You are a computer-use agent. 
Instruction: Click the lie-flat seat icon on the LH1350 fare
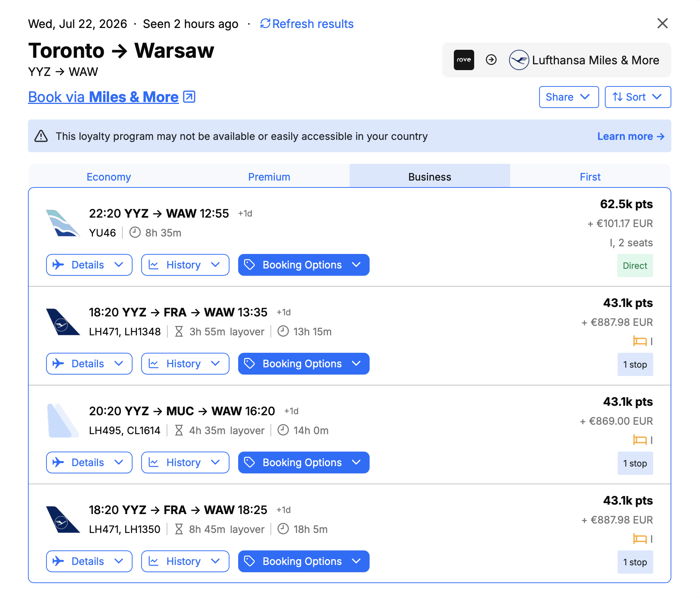pyautogui.click(x=640, y=539)
